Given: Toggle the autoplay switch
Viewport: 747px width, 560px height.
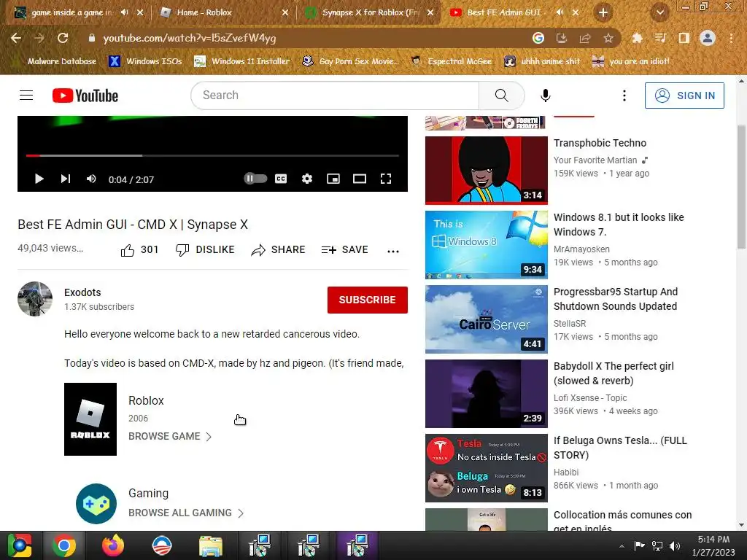Looking at the screenshot, I should tap(255, 179).
